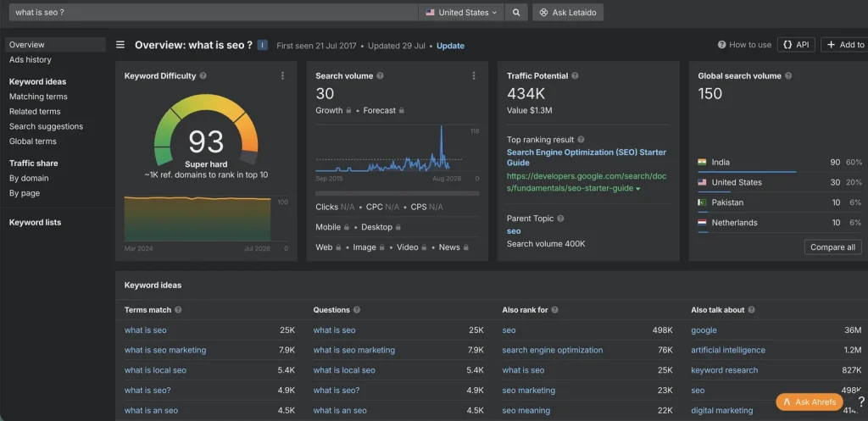Click the Keyword Difficulty history chart
The image size is (868, 421).
point(198,219)
